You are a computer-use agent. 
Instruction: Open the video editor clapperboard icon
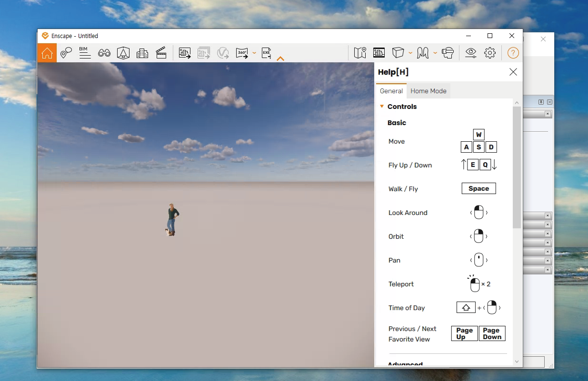161,53
